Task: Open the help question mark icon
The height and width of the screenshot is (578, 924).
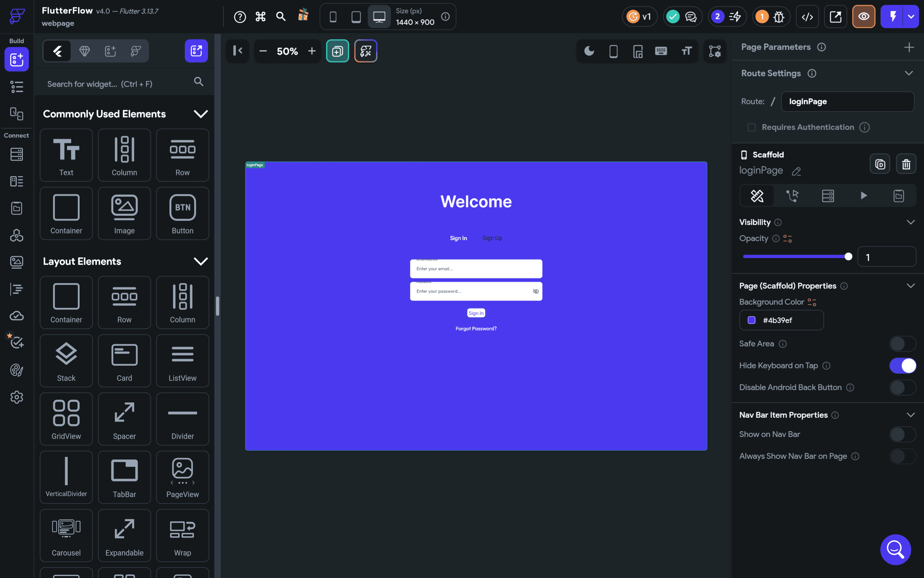Action: click(240, 17)
